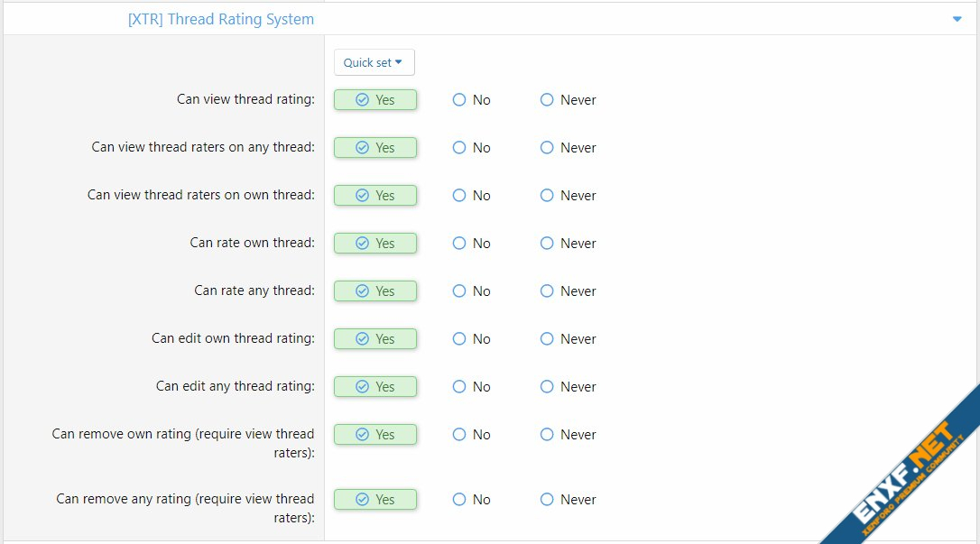Image resolution: width=980 pixels, height=544 pixels.
Task: Select Yes for Can view thread rating
Action: pyautogui.click(x=375, y=100)
